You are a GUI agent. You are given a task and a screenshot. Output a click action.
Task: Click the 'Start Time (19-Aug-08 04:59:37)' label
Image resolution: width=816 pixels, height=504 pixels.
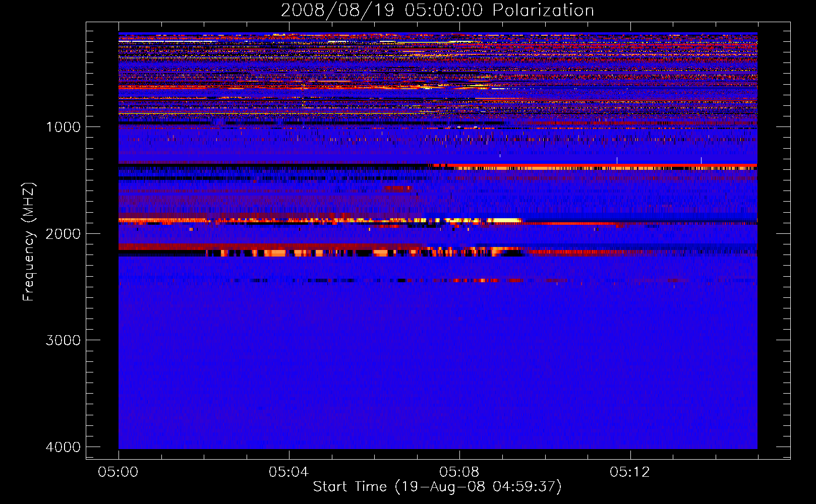[437, 487]
